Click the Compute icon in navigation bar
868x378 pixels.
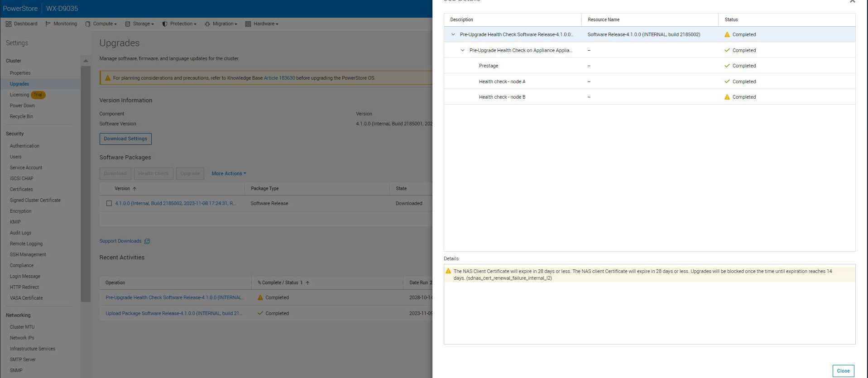click(x=88, y=24)
